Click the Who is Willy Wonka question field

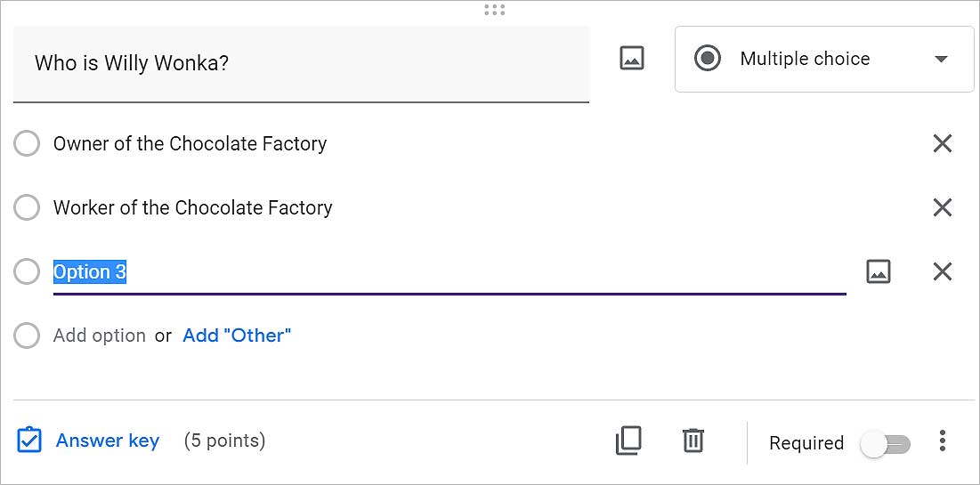click(x=301, y=64)
